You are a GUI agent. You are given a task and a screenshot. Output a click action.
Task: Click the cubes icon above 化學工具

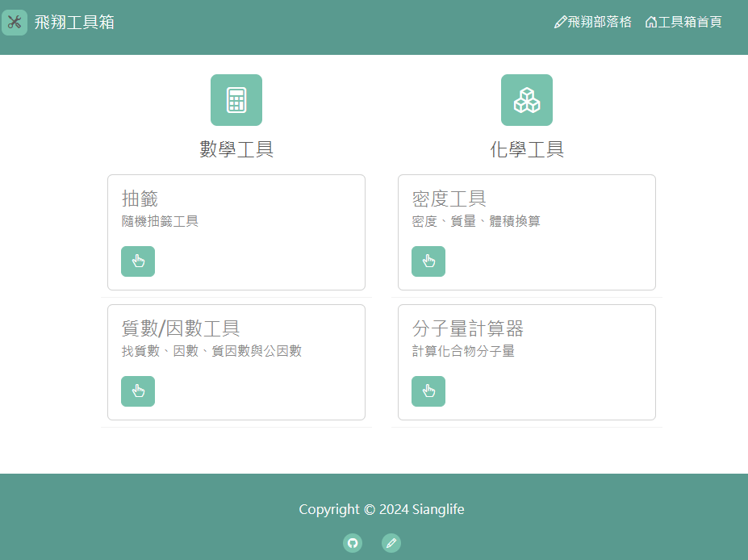pos(527,100)
